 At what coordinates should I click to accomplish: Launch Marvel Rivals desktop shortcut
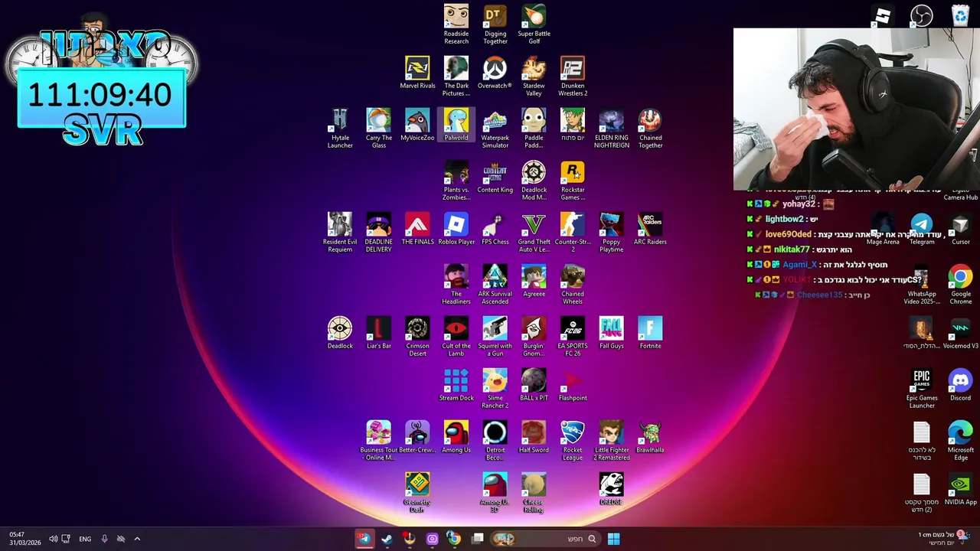[x=417, y=73]
